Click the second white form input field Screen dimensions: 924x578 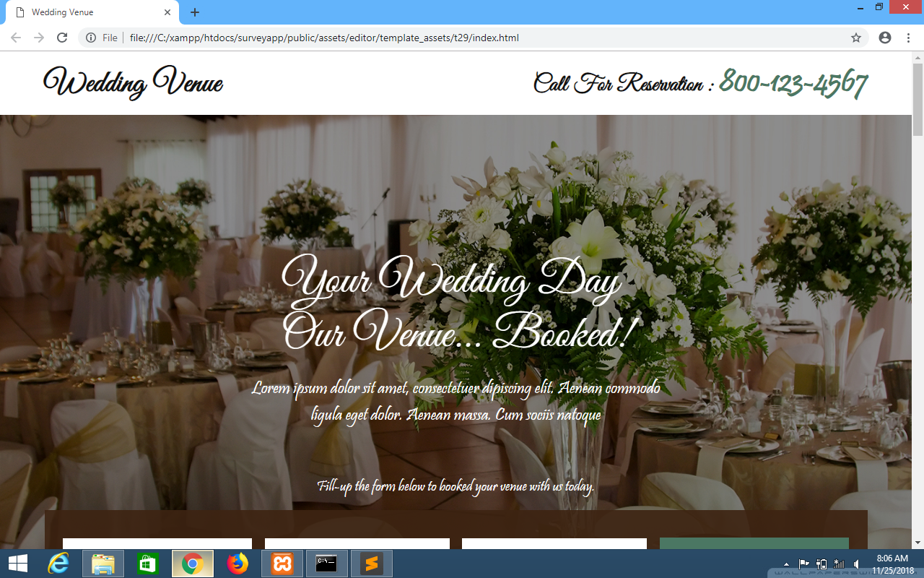pyautogui.click(x=357, y=543)
